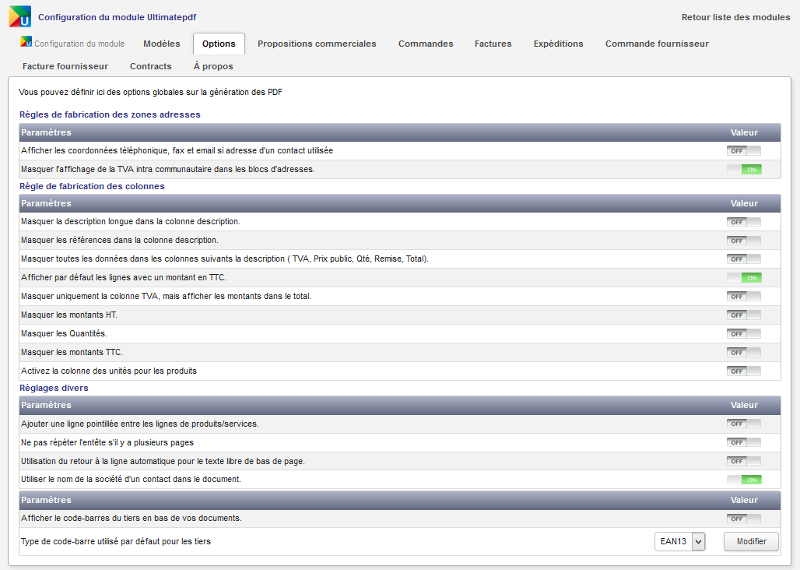Switch to the Facture fournisseur tab

coord(65,66)
